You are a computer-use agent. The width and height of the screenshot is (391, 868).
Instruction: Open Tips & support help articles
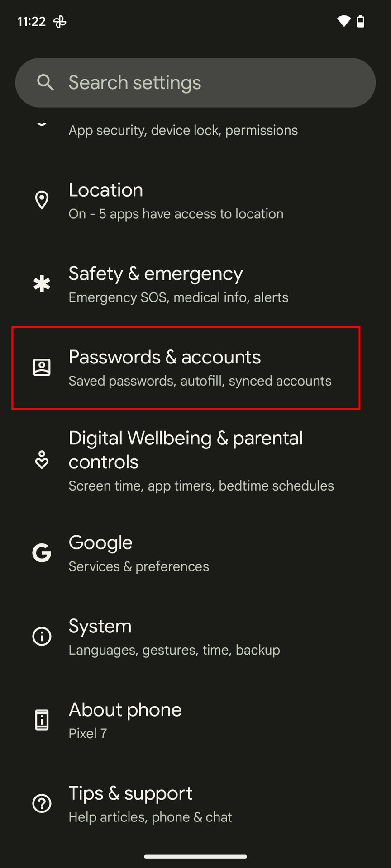195,804
